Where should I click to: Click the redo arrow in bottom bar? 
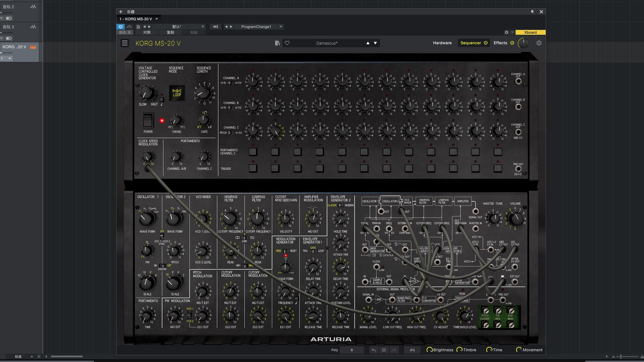click(x=394, y=350)
